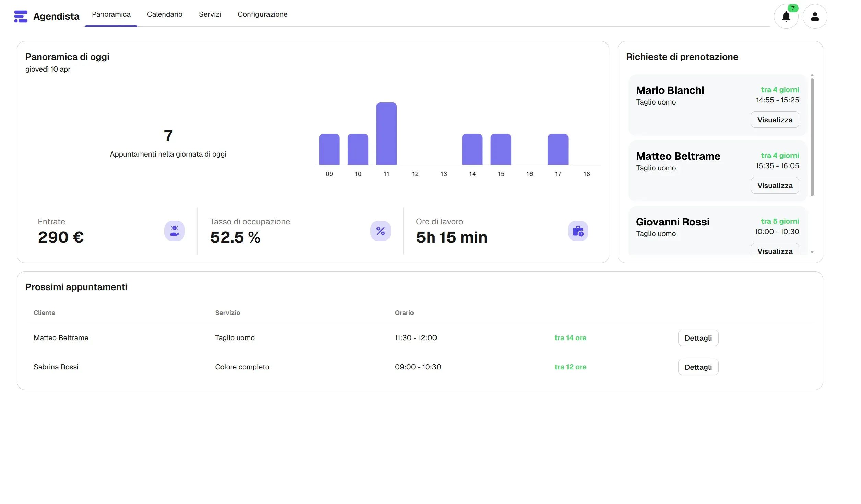Click the 14 hour bar in chart
Viewport: 861px width, 504px height.
click(x=472, y=149)
